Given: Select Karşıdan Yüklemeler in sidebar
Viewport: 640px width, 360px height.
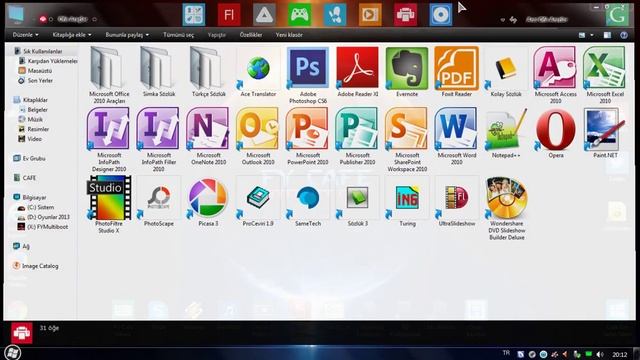Looking at the screenshot, I should coord(48,61).
